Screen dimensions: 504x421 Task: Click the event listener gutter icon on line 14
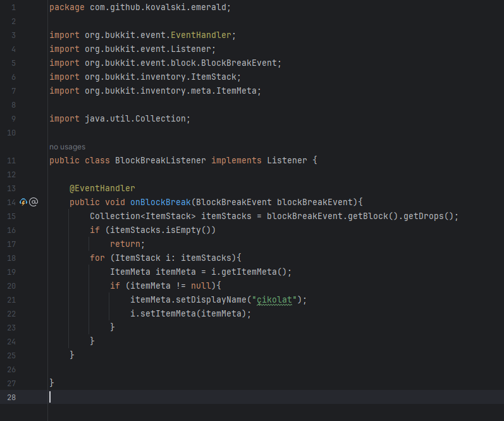click(23, 202)
